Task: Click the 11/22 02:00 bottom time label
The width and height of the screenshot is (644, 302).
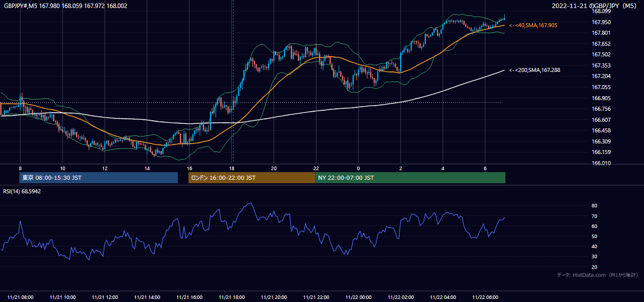Action: click(401, 297)
